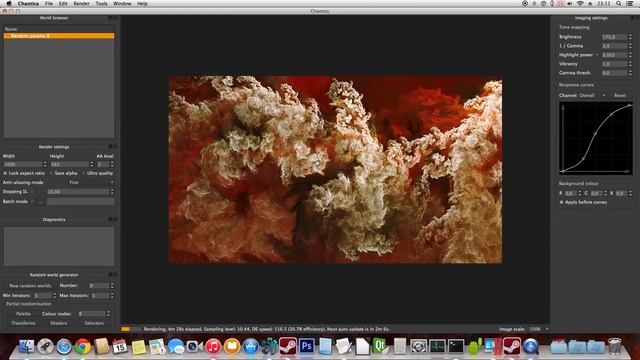Image resolution: width=640 pixels, height=360 pixels.
Task: Click the rendered fractal image preview
Action: click(x=336, y=169)
